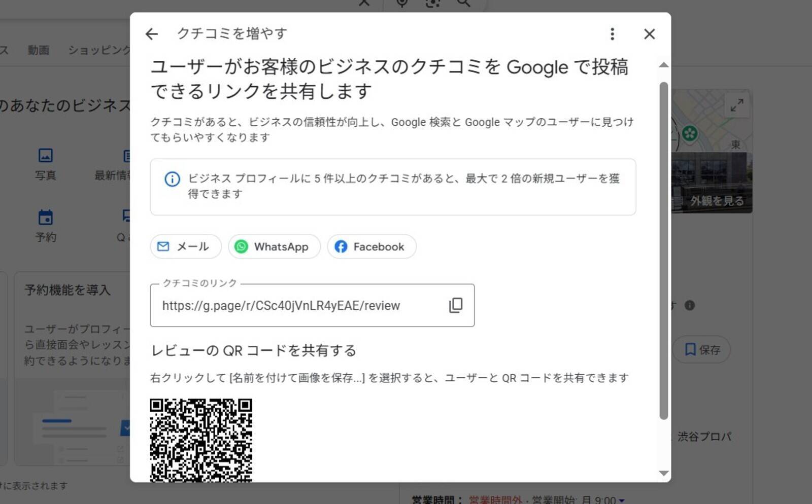Viewport: 812px width, 504px height.
Task: Click the dialog title クチコミを増やす
Action: point(232,33)
